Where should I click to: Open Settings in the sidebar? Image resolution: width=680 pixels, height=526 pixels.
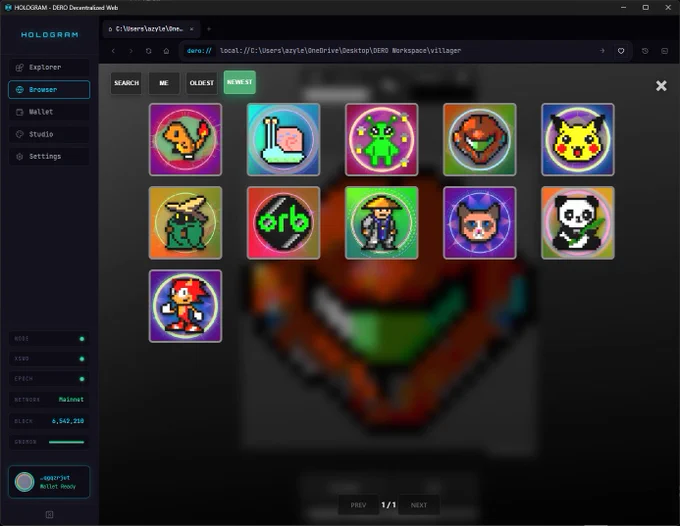(x=49, y=156)
